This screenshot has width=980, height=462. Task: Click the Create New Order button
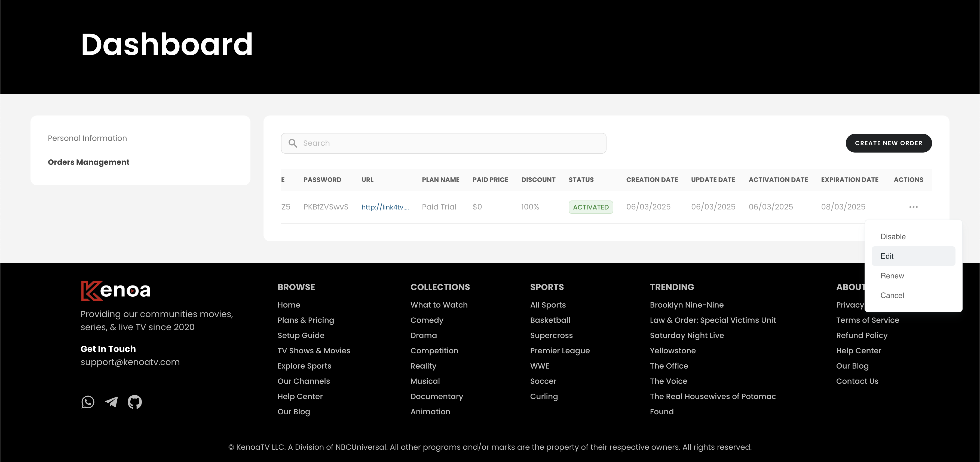tap(889, 143)
